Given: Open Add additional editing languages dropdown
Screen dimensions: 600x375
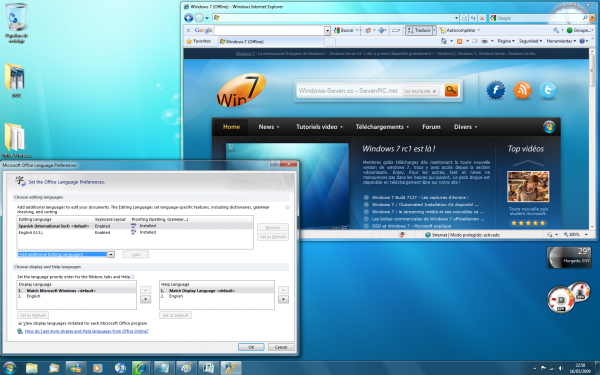Looking at the screenshot, I should tap(111, 254).
